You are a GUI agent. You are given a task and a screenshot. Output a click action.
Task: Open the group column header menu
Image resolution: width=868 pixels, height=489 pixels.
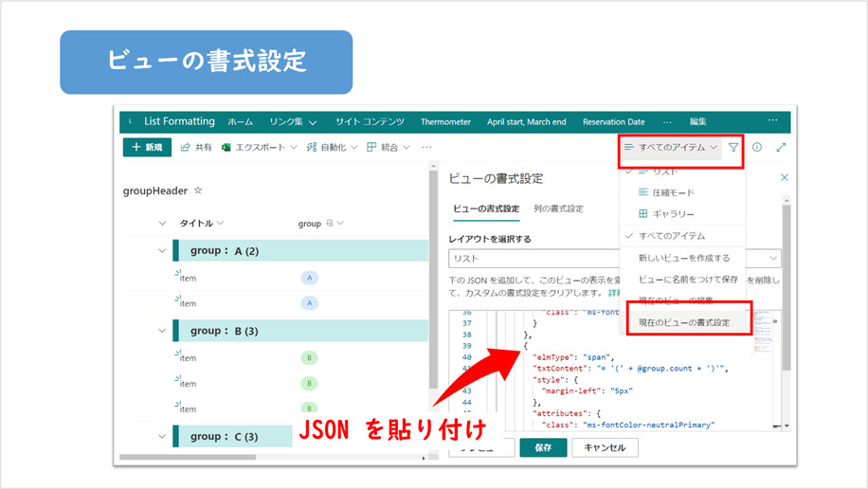click(321, 224)
